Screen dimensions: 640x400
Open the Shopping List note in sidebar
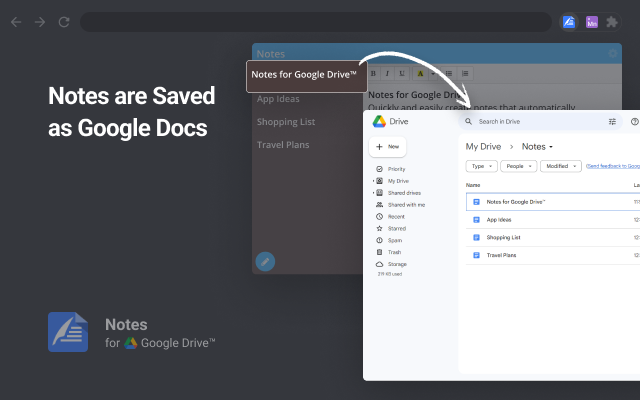tap(286, 122)
